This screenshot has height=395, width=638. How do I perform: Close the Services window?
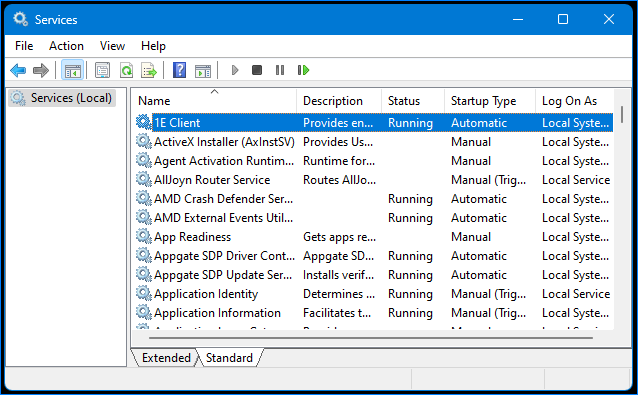click(609, 19)
